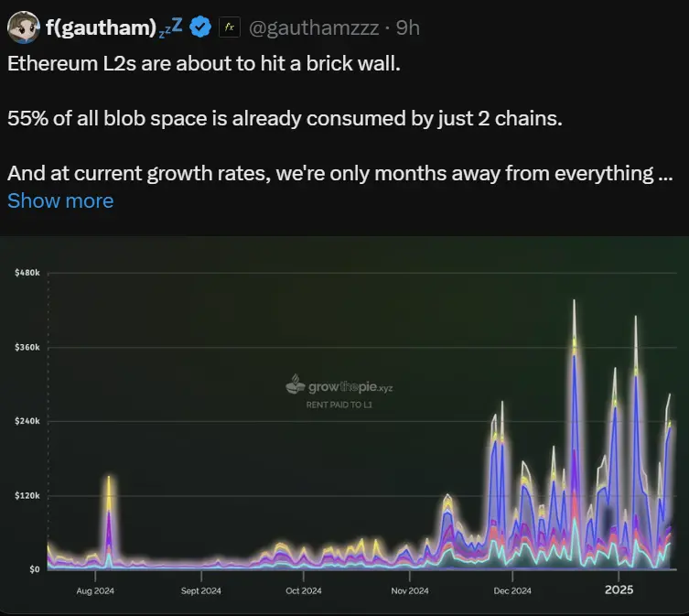Image resolution: width=689 pixels, height=616 pixels.
Task: Click the 2025 x-axis label
Action: (x=619, y=589)
